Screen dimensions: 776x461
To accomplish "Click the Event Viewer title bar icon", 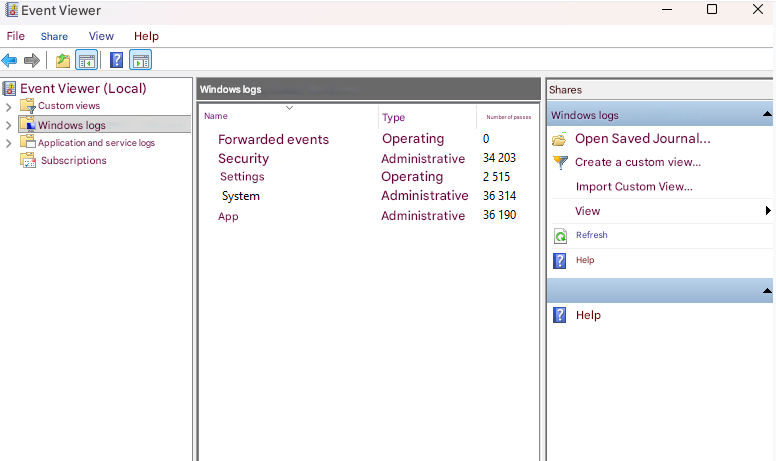I will coord(11,10).
